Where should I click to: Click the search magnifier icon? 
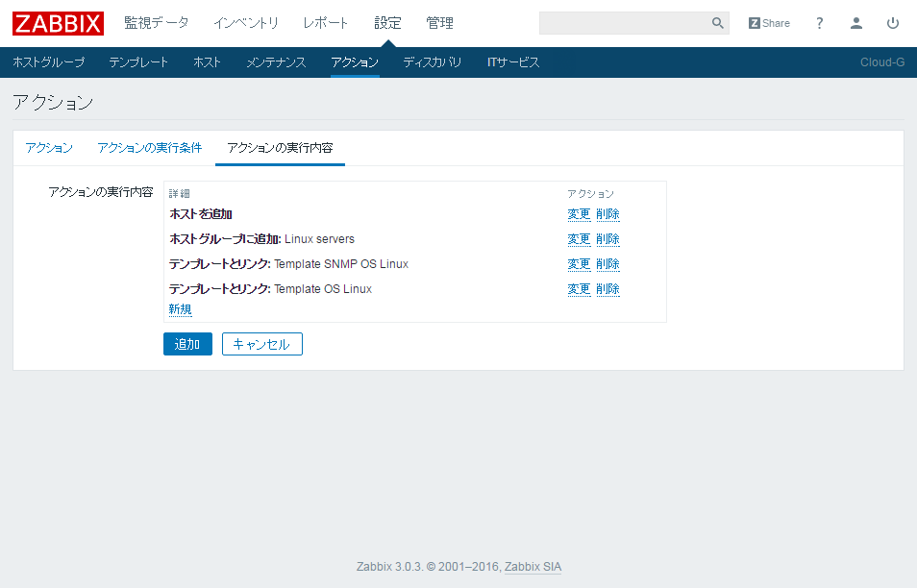point(716,22)
